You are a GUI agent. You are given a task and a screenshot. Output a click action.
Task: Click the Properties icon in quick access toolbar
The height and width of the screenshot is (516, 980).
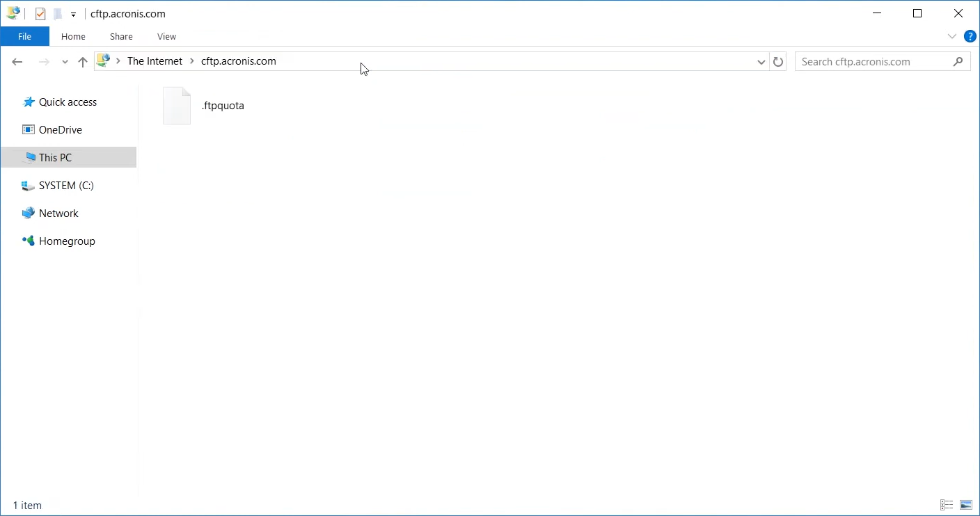coord(40,14)
